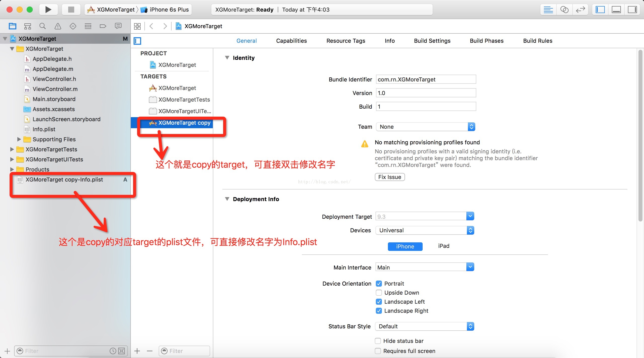Image resolution: width=644 pixels, height=358 pixels.
Task: Filter by source control status icon
Action: tap(122, 351)
